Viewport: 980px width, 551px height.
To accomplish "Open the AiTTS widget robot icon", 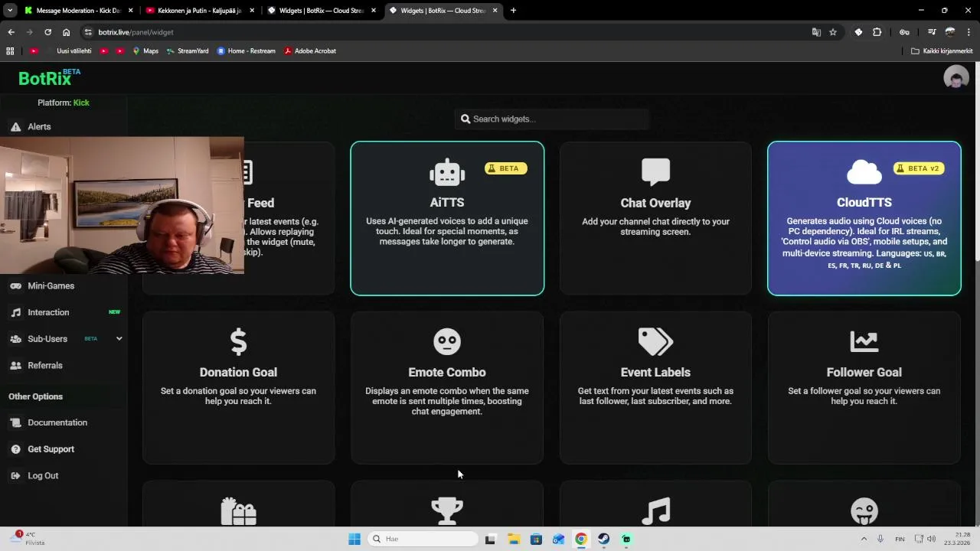I will (447, 173).
